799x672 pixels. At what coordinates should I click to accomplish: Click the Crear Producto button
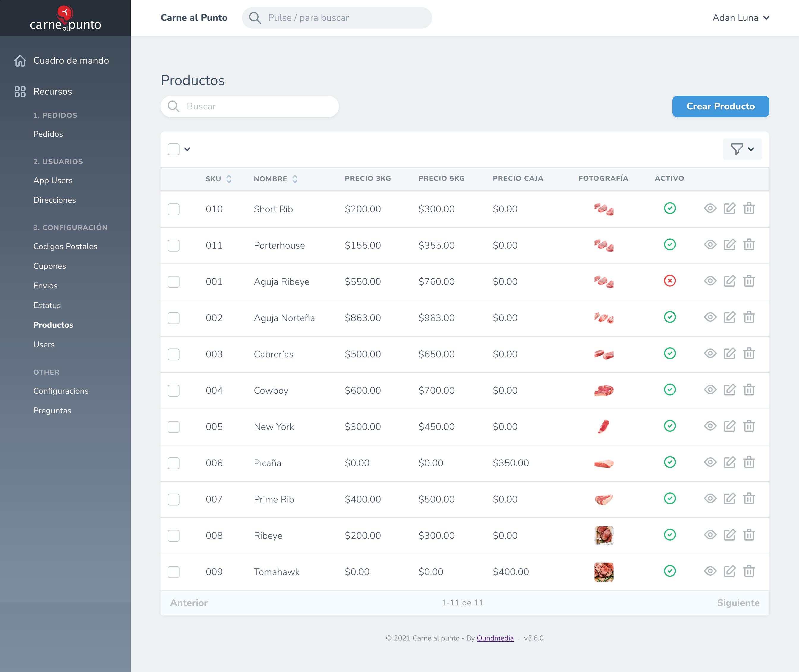point(721,106)
